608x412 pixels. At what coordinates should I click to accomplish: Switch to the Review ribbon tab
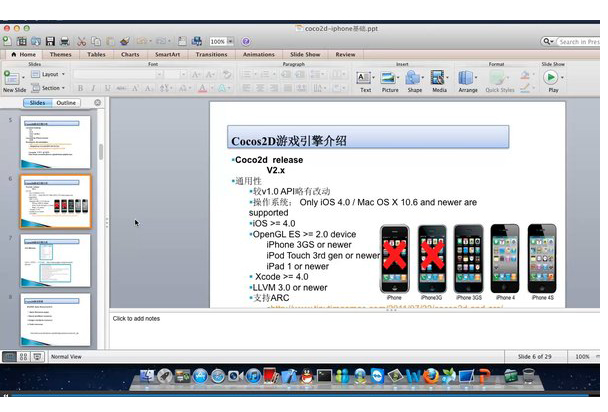click(345, 54)
